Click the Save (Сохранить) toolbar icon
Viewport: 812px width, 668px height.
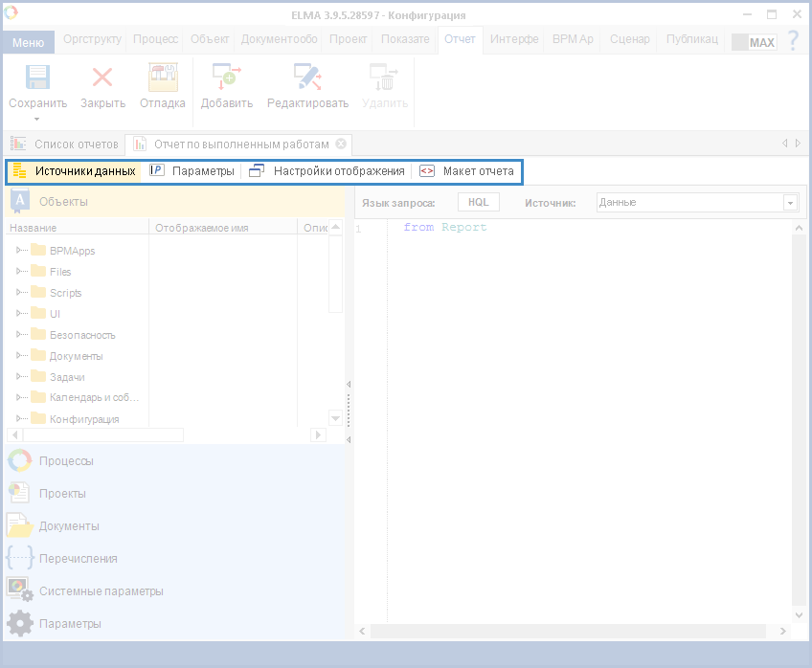click(37, 78)
